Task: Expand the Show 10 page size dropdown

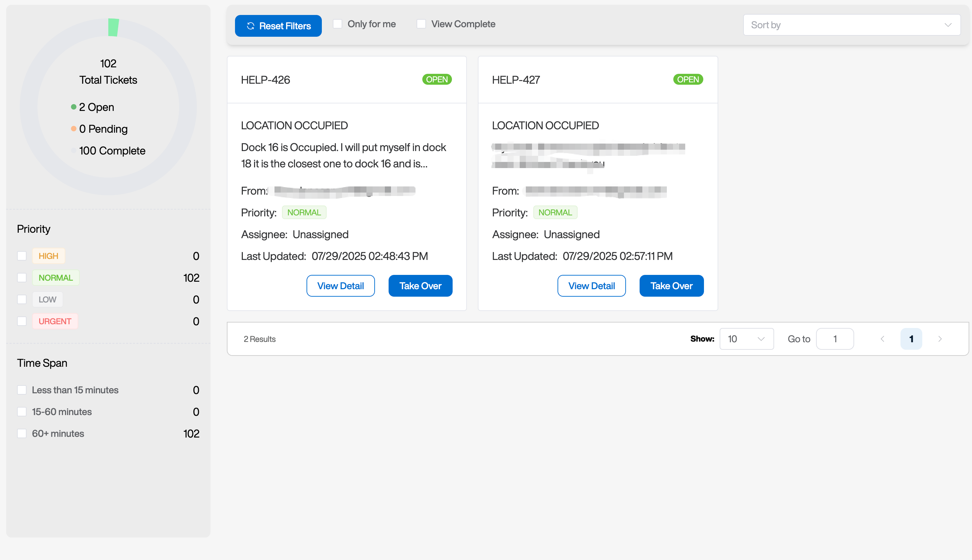Action: click(746, 339)
